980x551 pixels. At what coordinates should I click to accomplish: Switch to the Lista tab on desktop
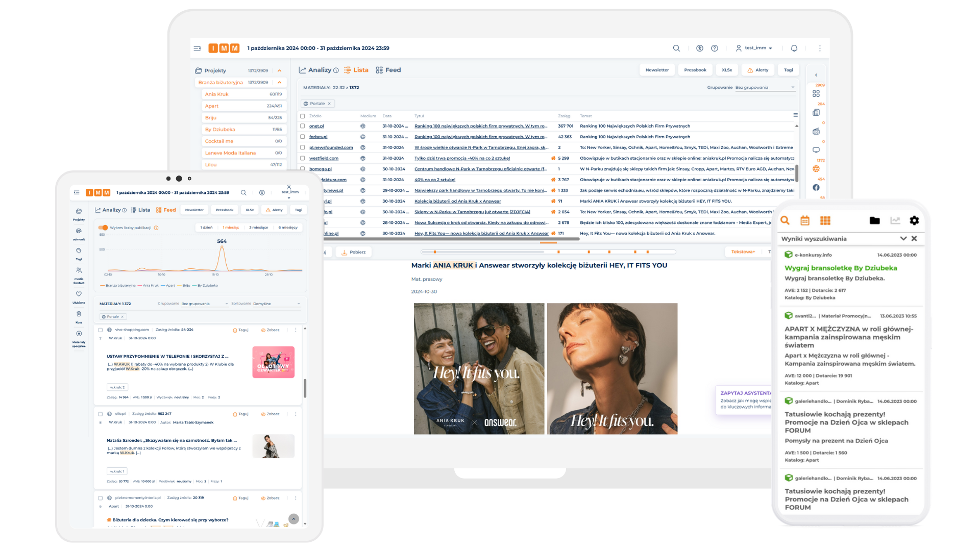click(x=356, y=70)
